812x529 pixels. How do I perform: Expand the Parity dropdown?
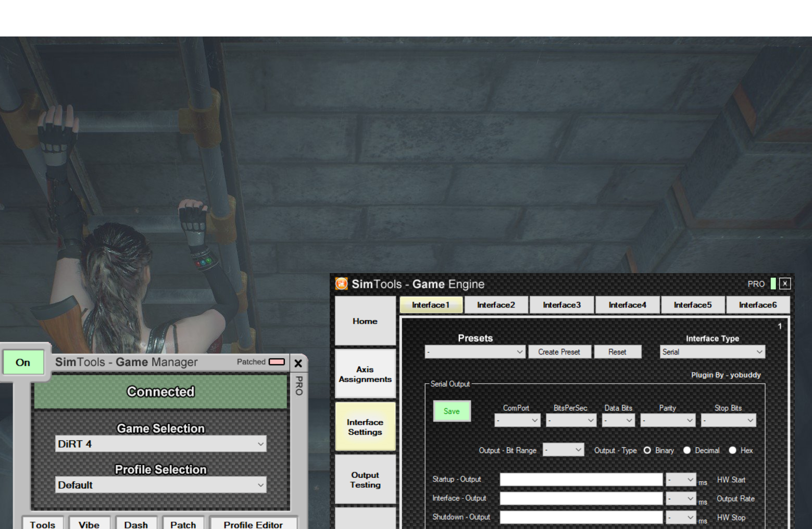tap(668, 420)
